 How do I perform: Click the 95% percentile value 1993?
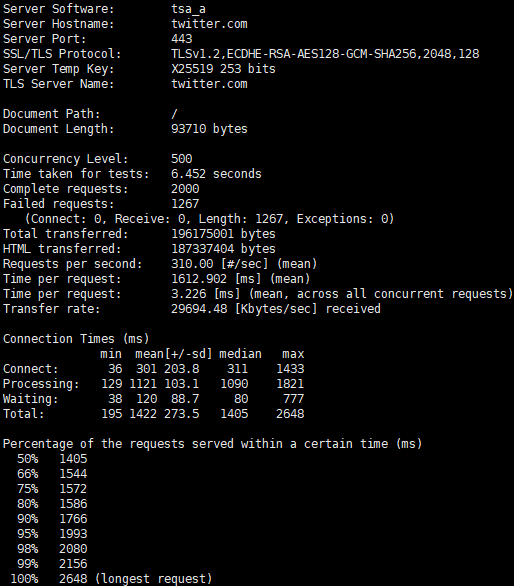point(73,534)
